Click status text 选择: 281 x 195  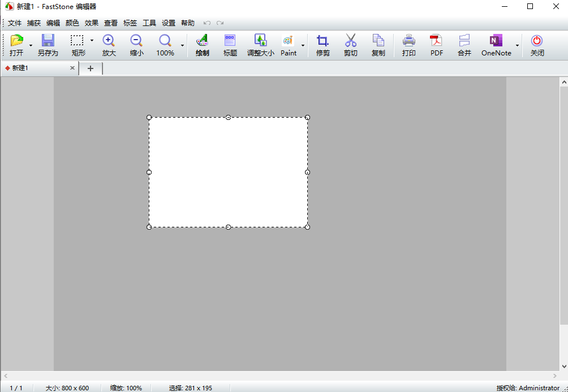191,388
